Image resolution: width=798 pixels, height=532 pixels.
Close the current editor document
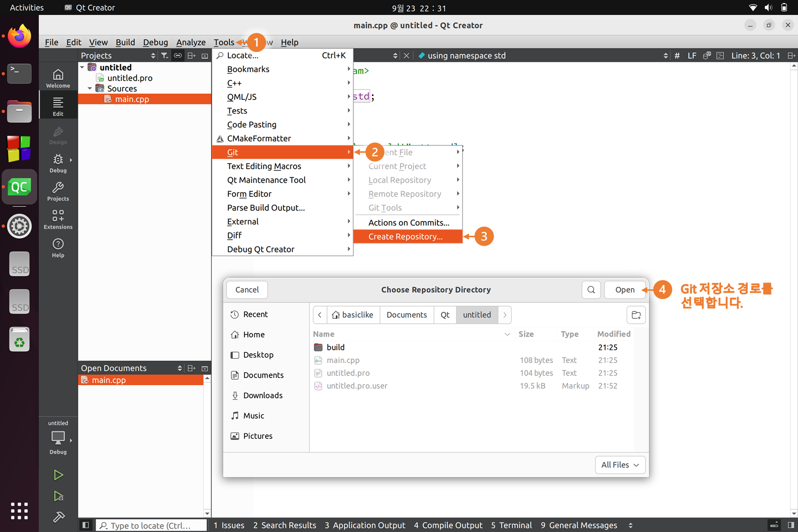[x=406, y=56]
